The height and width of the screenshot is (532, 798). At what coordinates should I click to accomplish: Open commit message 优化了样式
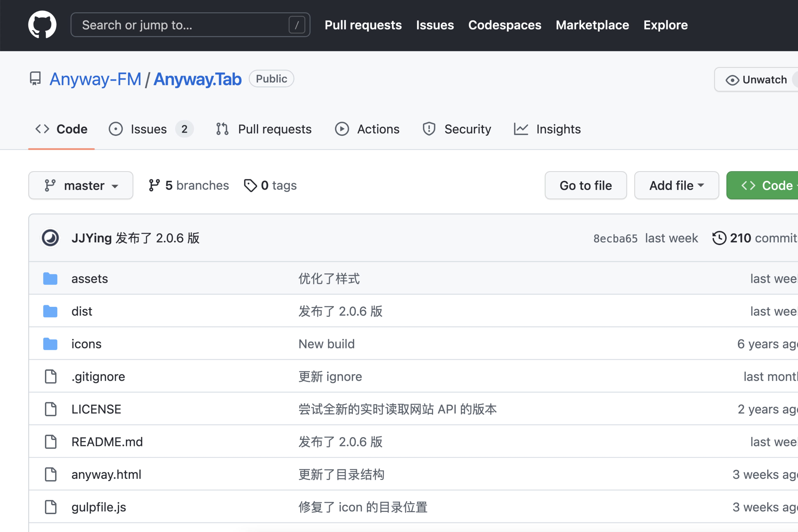point(329,279)
